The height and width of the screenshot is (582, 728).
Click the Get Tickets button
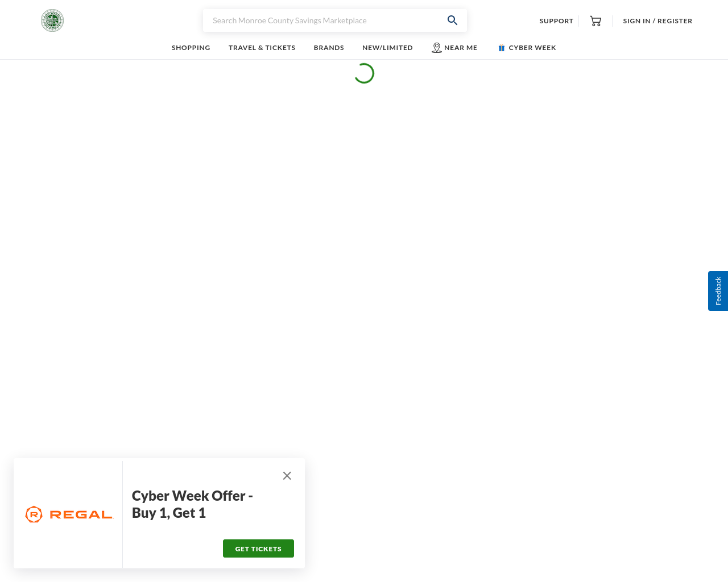tap(258, 548)
